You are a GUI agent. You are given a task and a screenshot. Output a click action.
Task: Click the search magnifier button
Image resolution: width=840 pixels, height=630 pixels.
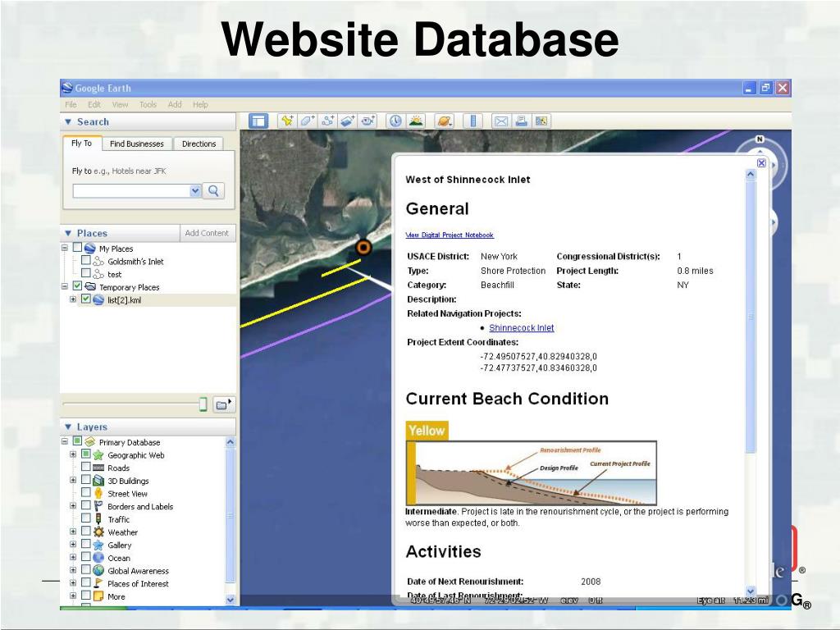213,190
